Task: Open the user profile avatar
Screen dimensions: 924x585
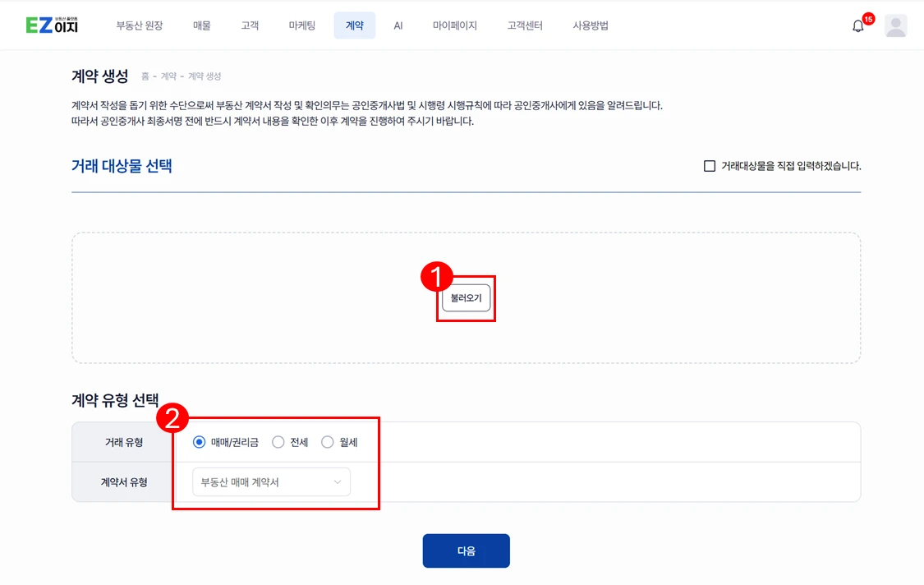Action: coord(895,26)
